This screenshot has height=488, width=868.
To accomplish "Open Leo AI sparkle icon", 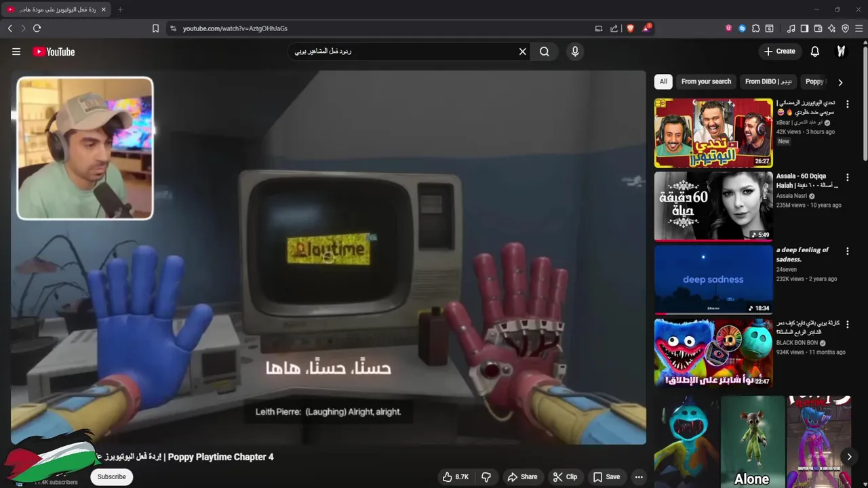I will click(x=831, y=28).
